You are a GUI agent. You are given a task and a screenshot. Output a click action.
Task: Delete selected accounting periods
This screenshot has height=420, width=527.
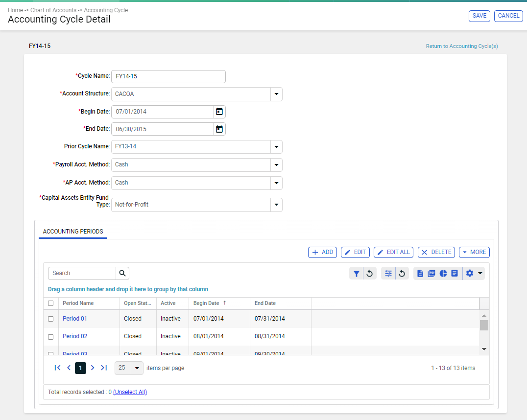coord(436,252)
